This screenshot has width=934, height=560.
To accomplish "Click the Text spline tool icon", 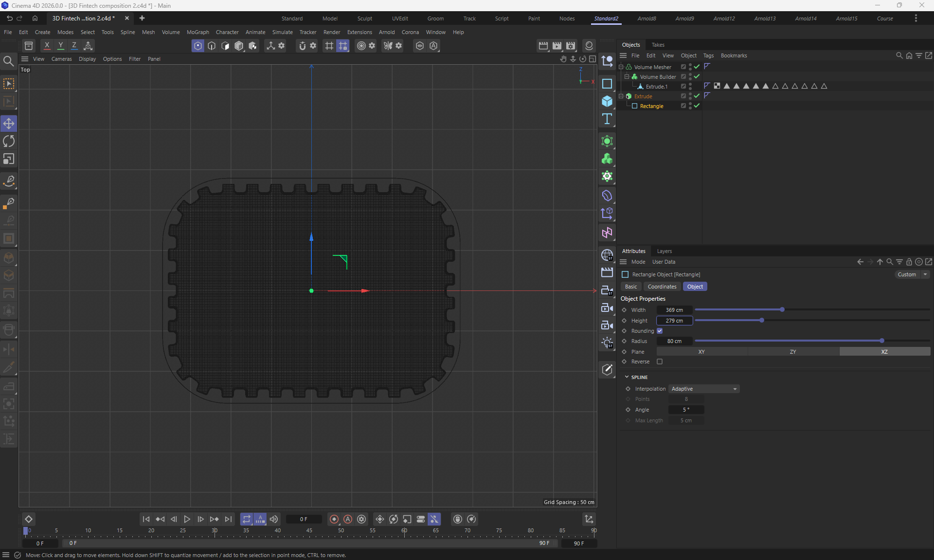I will (607, 119).
